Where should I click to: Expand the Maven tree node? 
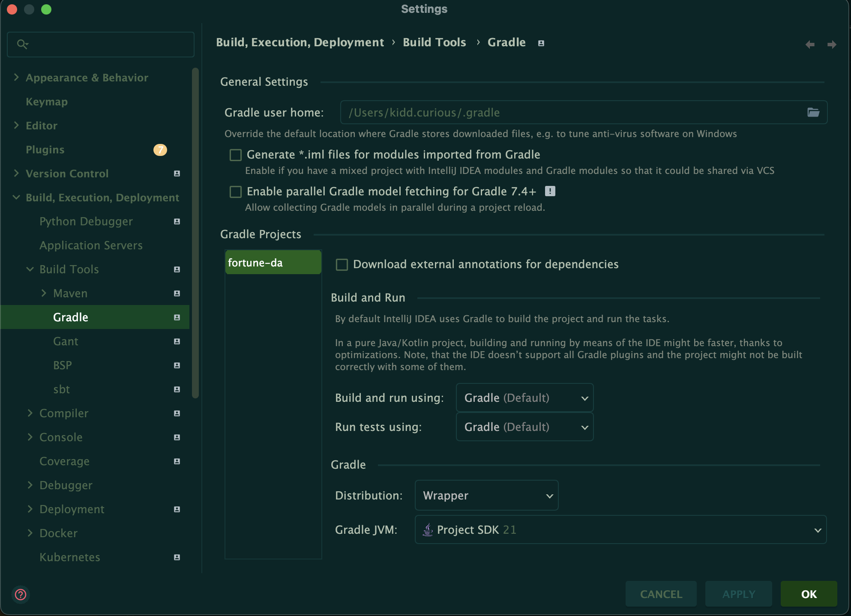point(44,293)
